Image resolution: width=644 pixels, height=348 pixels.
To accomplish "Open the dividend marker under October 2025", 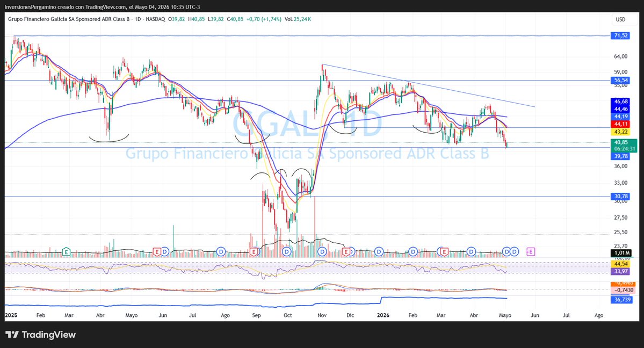I will [287, 251].
